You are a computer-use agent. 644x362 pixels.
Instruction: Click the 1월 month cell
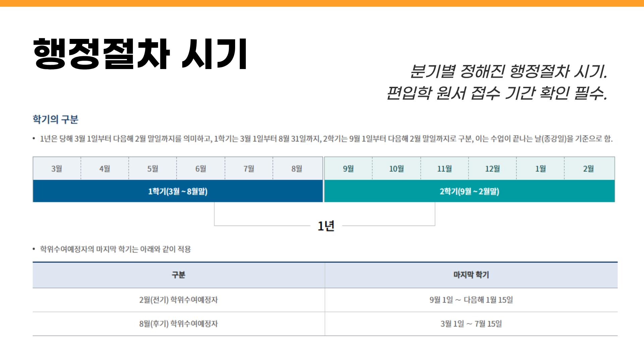click(540, 168)
